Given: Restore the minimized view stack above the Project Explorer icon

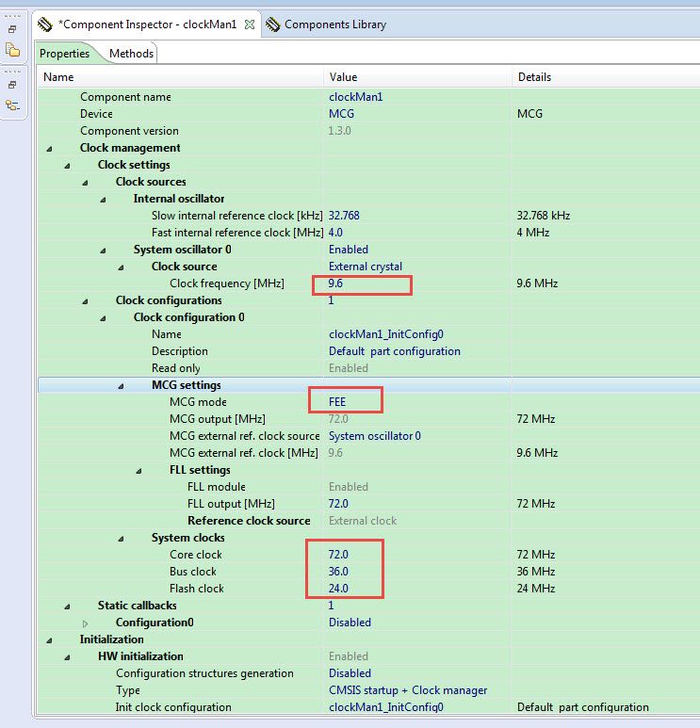Looking at the screenshot, I should click(x=12, y=29).
